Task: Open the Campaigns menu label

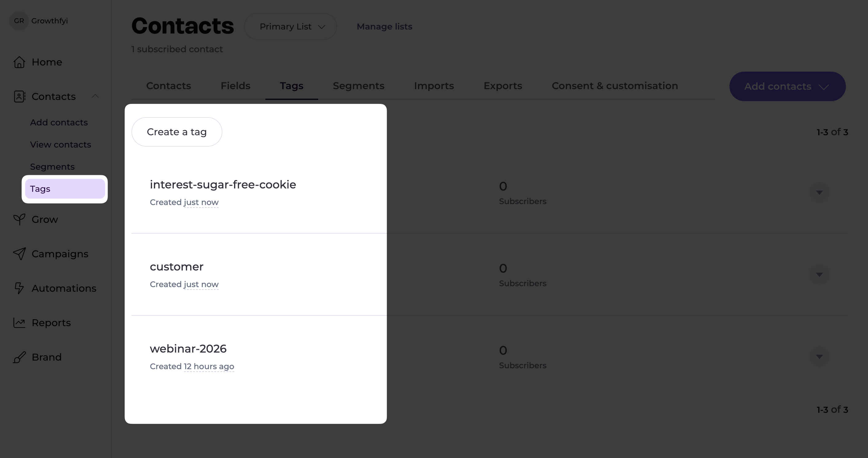Action: pos(60,254)
